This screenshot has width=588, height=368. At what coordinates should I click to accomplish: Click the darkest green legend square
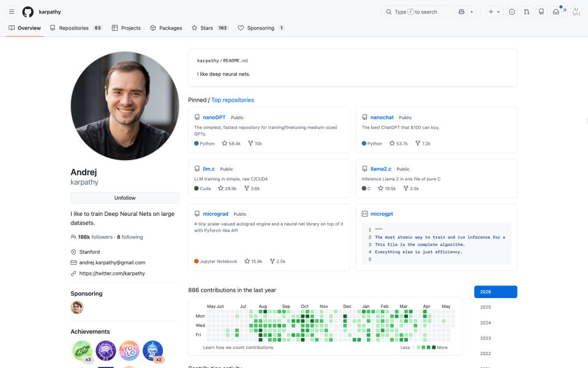click(x=434, y=347)
